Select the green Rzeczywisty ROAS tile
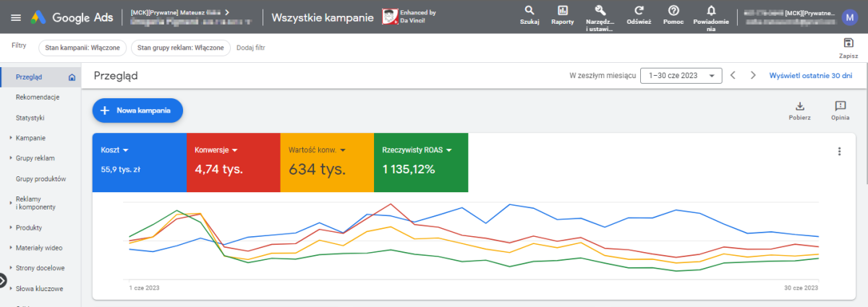The image size is (868, 307). click(x=421, y=163)
